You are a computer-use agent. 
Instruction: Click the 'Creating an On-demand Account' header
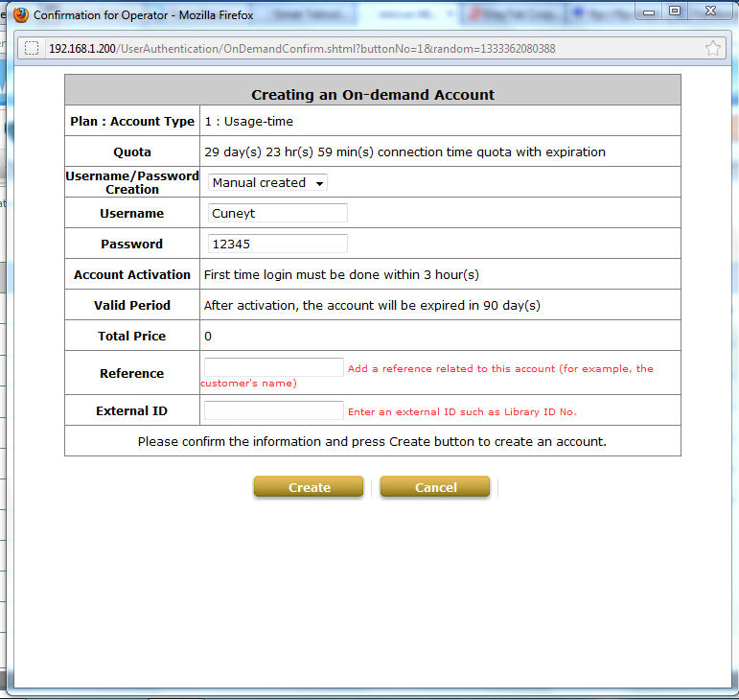pyautogui.click(x=372, y=95)
